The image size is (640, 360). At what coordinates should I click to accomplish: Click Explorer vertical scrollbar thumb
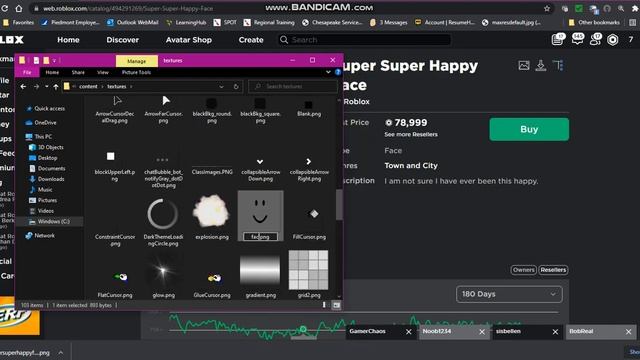pyautogui.click(x=339, y=205)
